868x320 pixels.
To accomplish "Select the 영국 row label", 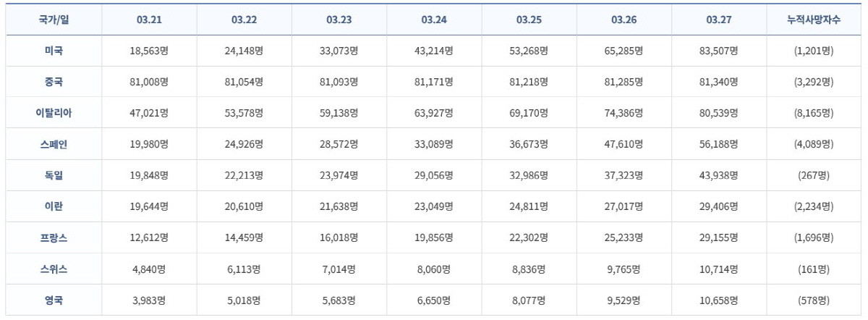I will [54, 300].
